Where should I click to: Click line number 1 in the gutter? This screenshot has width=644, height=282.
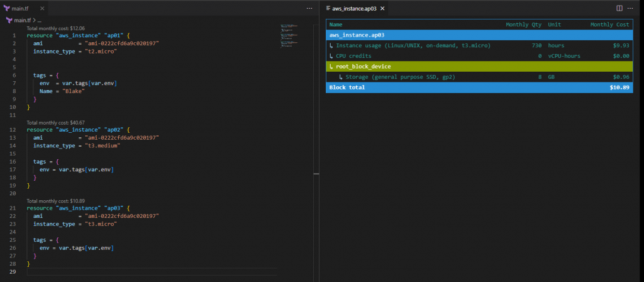tap(14, 36)
